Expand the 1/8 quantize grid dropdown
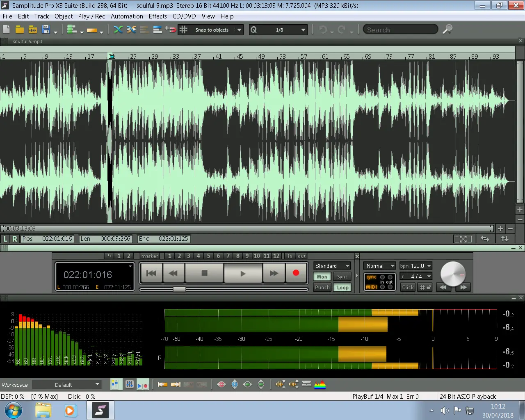The image size is (525, 420). tap(303, 30)
